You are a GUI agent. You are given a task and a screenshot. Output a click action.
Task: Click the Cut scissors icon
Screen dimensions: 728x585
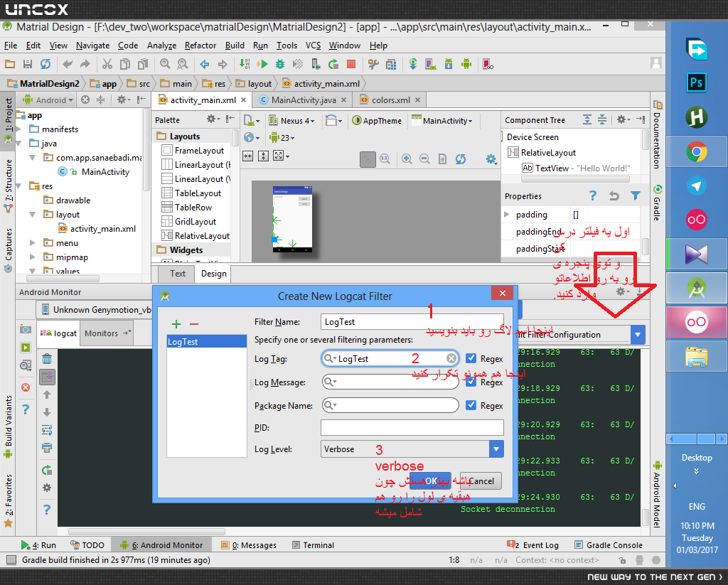click(107, 64)
